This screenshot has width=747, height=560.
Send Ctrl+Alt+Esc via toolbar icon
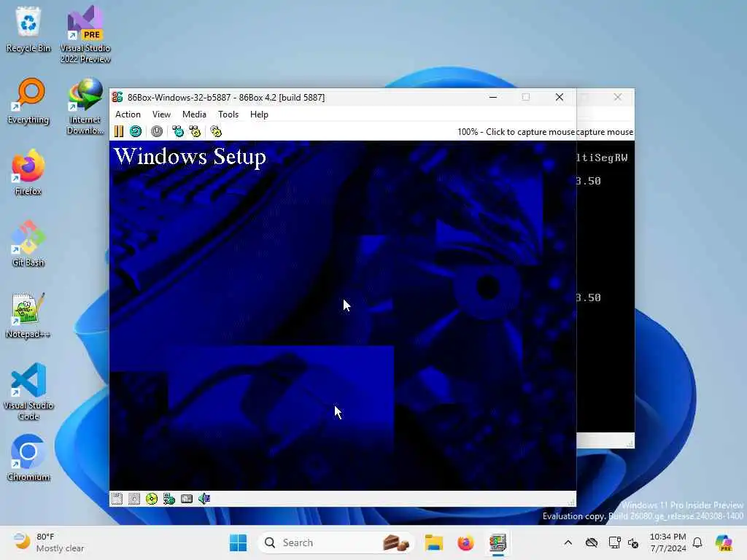[195, 131]
